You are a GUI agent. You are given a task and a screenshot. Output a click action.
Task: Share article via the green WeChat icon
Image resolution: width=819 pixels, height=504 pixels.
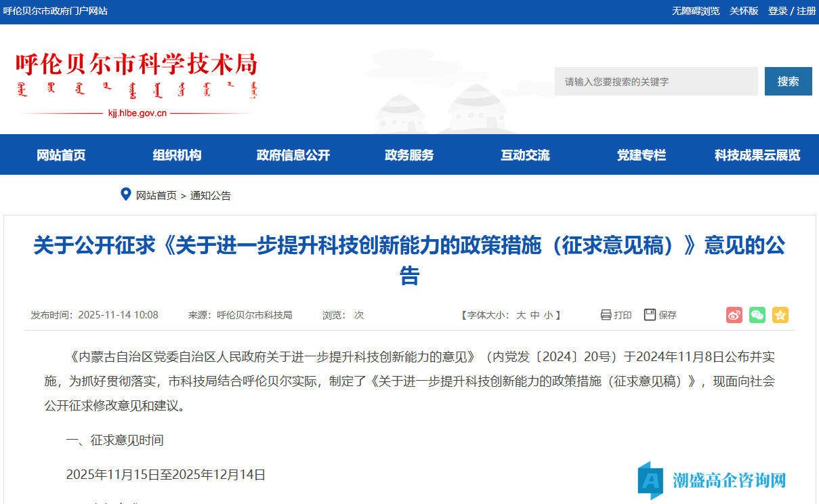pyautogui.click(x=757, y=314)
